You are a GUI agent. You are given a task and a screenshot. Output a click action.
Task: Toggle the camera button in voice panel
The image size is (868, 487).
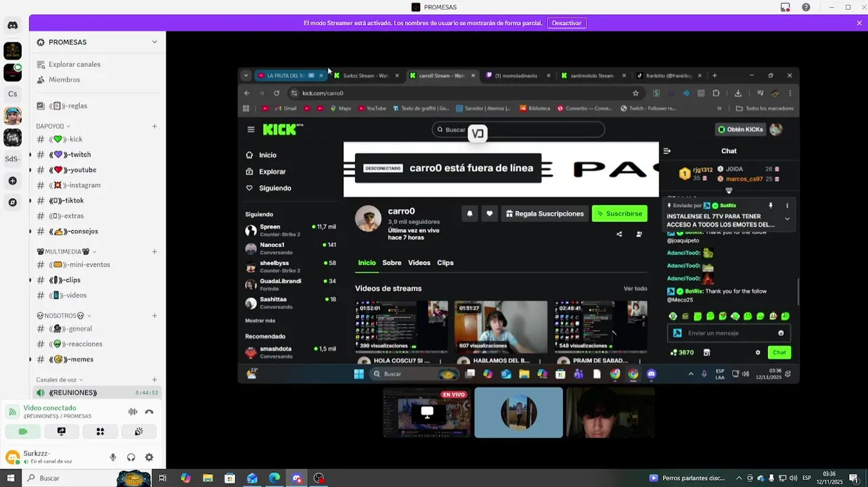pyautogui.click(x=22, y=431)
